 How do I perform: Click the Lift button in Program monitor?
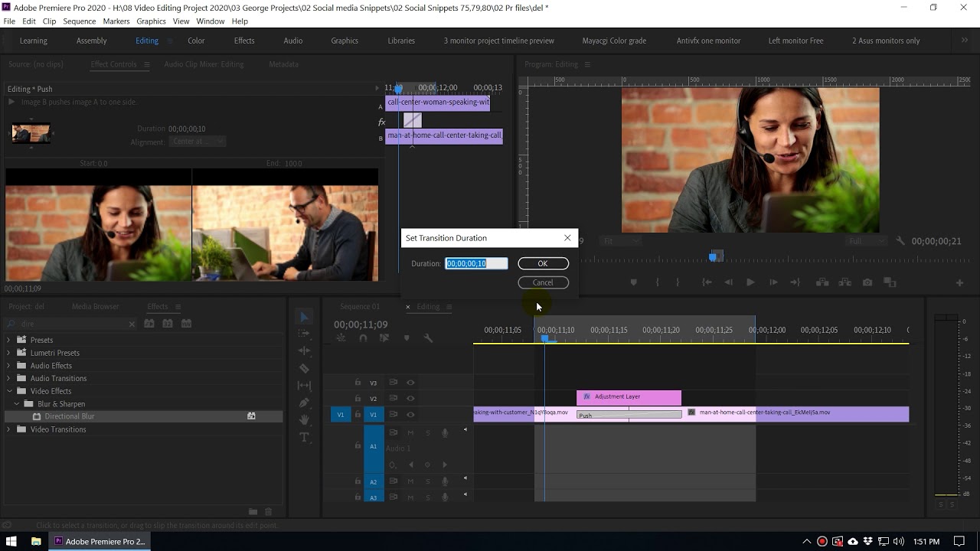[822, 282]
